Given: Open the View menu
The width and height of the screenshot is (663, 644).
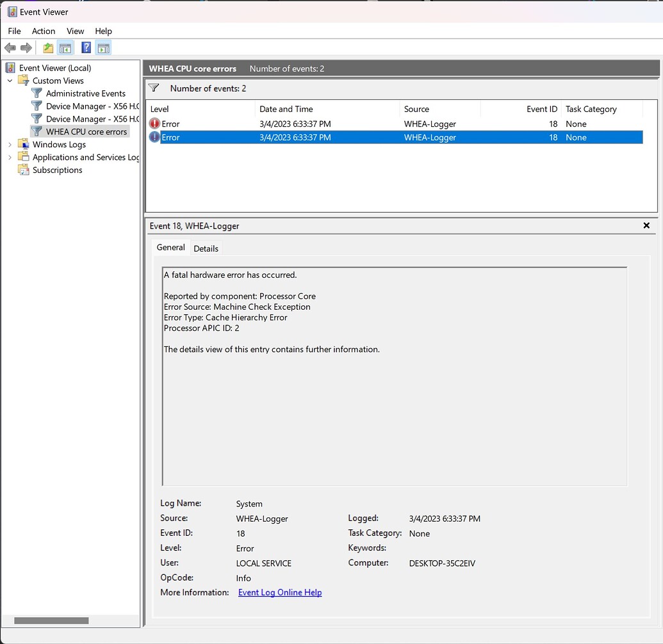Looking at the screenshot, I should pos(75,31).
